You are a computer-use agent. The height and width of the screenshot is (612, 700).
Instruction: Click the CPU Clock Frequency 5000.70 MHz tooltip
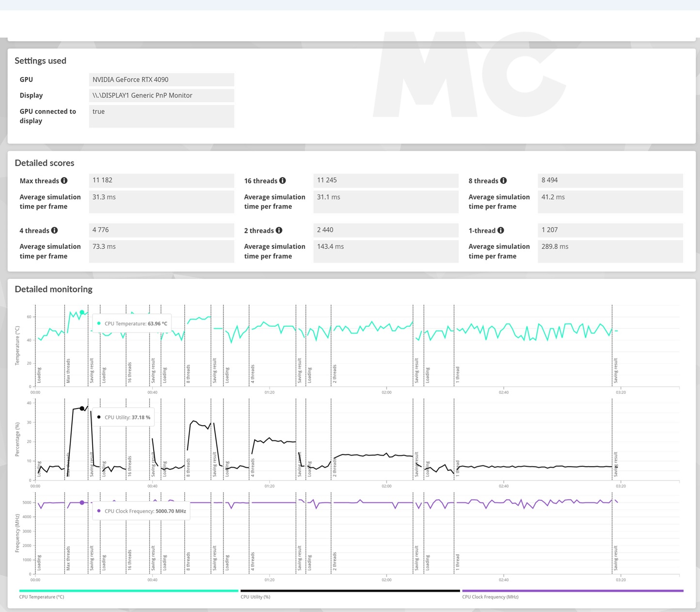click(x=142, y=511)
